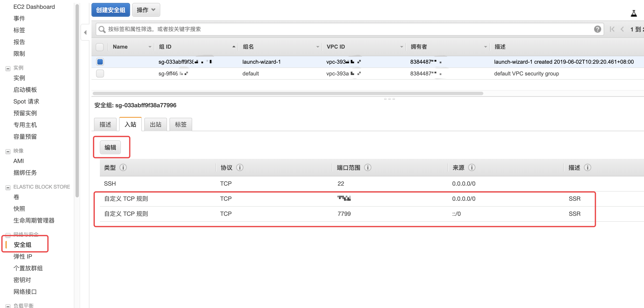Open 捆绑任务 in the sidebar
Screen dimensions: 644x308
25,173
